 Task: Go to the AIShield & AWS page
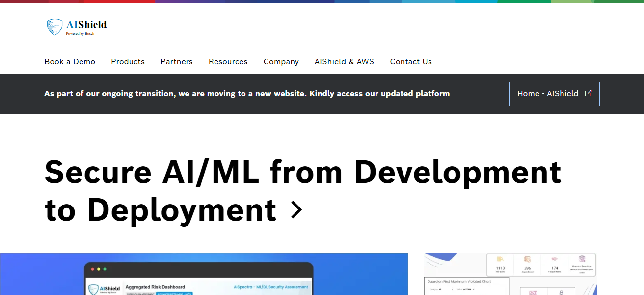(x=344, y=62)
